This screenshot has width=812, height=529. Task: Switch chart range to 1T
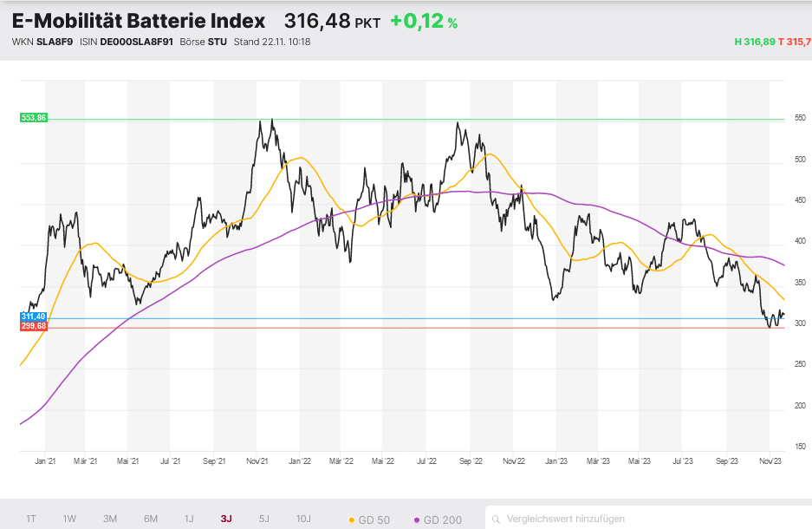click(31, 519)
